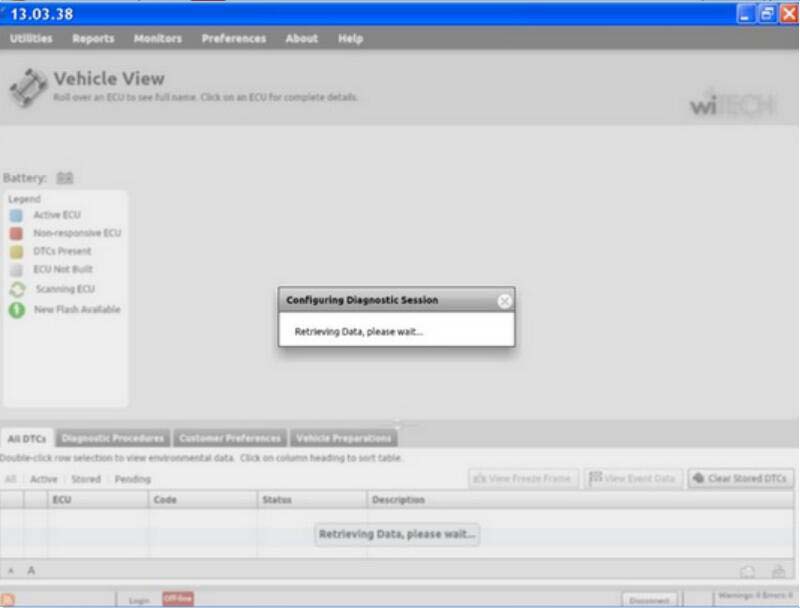Open the Preferences menu
800x608 pixels.
coord(234,39)
